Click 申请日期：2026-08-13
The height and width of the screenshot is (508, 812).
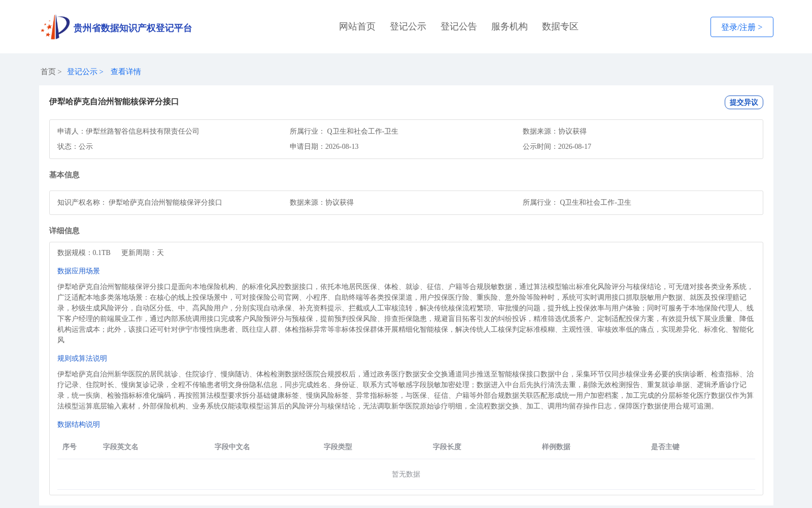[324, 146]
